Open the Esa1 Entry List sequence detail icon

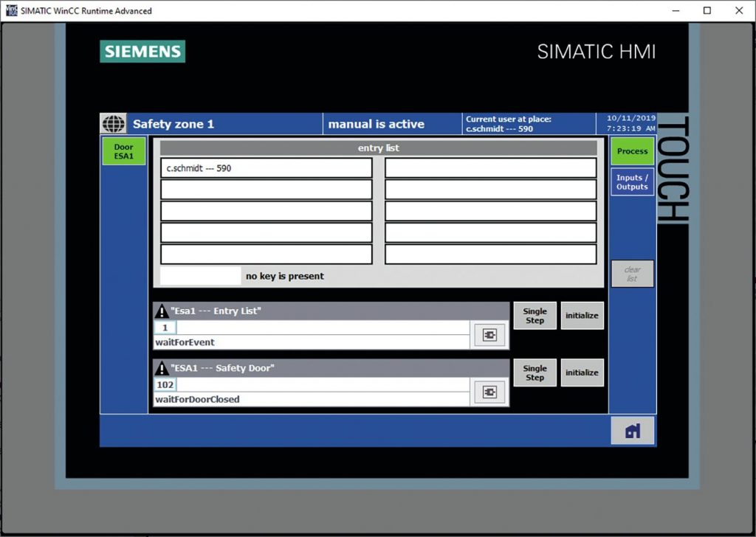[x=489, y=335]
